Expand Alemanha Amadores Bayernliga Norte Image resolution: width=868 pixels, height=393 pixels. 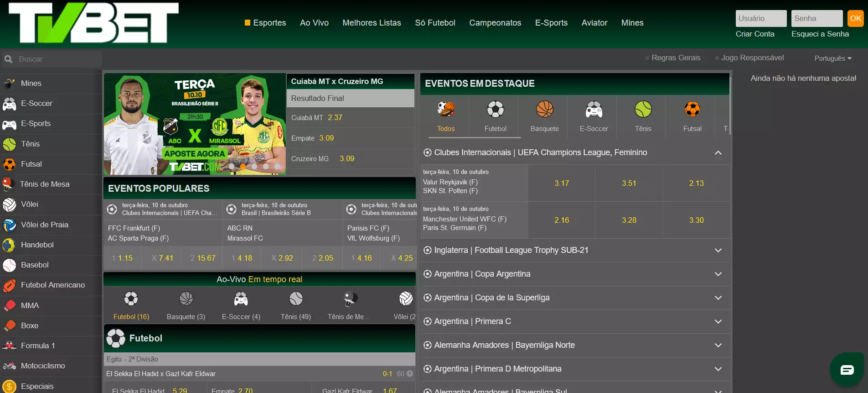(718, 346)
